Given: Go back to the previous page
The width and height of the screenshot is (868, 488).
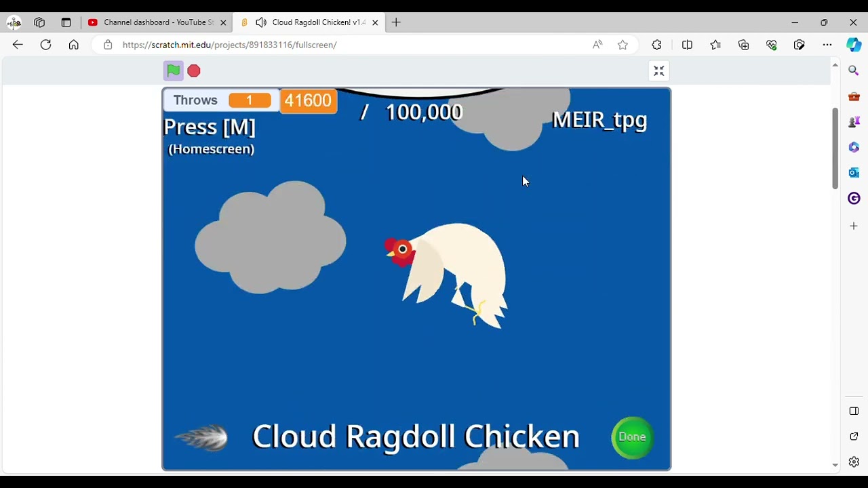Looking at the screenshot, I should pyautogui.click(x=18, y=45).
